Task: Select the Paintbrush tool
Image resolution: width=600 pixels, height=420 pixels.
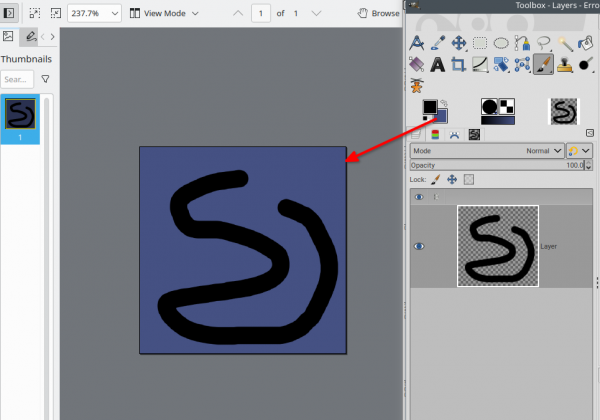Action: (x=543, y=64)
